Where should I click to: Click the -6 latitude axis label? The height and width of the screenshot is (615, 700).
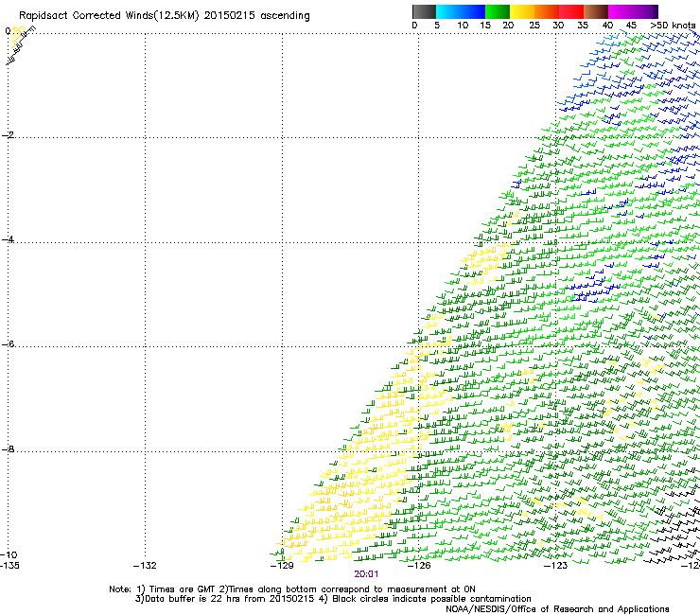[x=8, y=343]
